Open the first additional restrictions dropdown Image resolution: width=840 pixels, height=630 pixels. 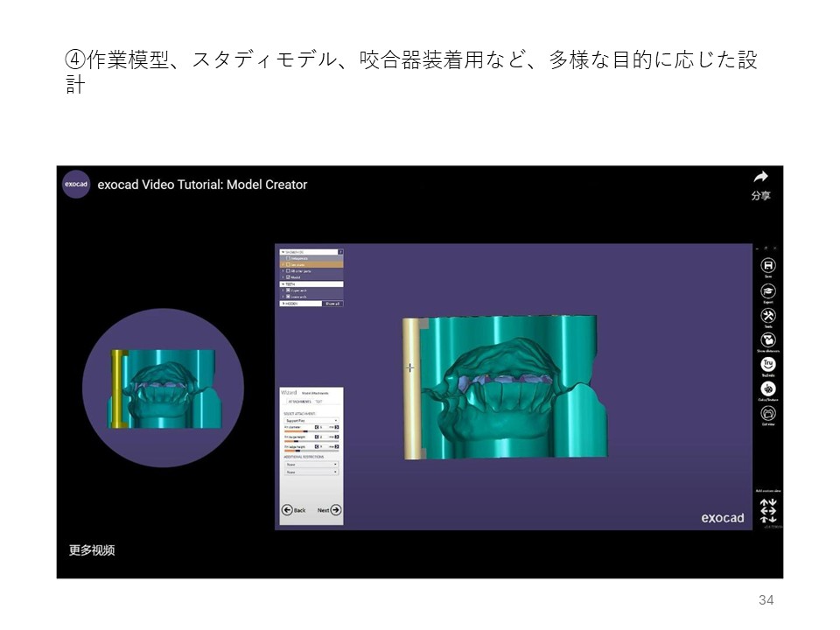coord(311,465)
